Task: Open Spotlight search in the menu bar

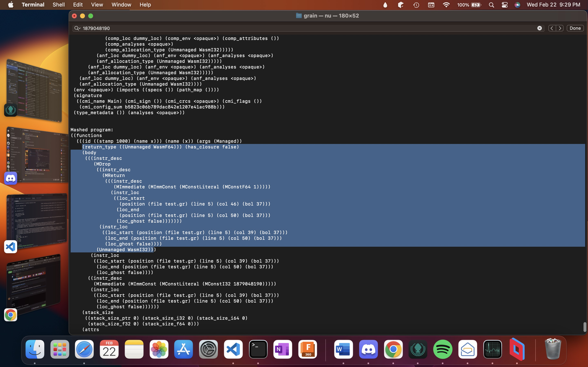Action: tap(491, 5)
